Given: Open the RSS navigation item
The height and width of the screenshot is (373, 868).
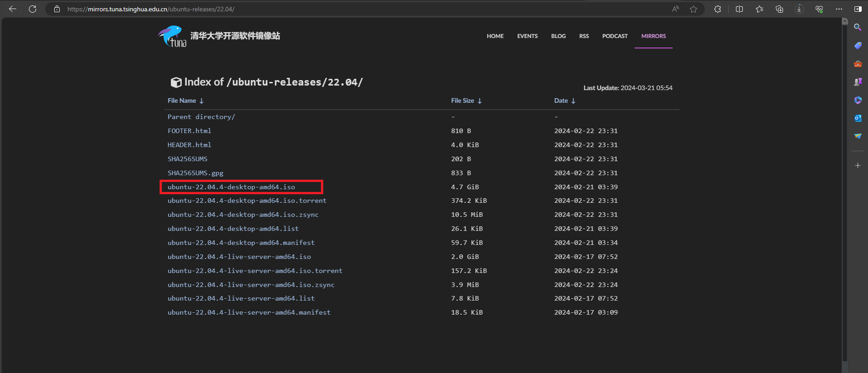Looking at the screenshot, I should coord(584,36).
